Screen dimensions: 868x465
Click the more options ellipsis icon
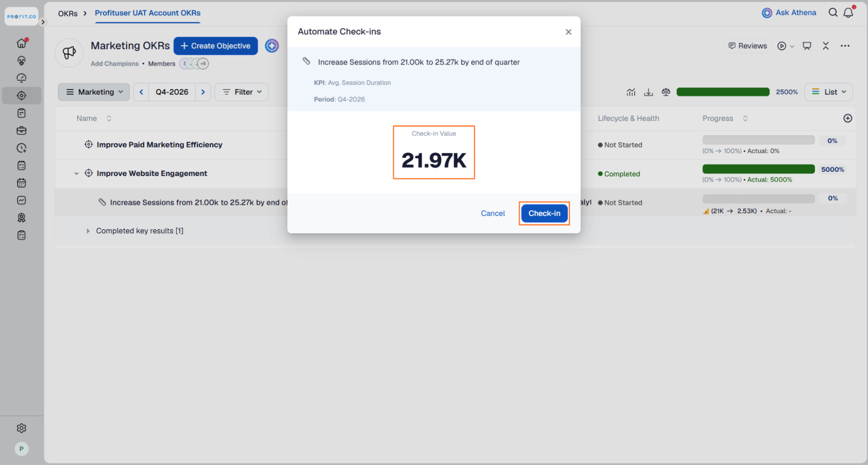pyautogui.click(x=845, y=46)
